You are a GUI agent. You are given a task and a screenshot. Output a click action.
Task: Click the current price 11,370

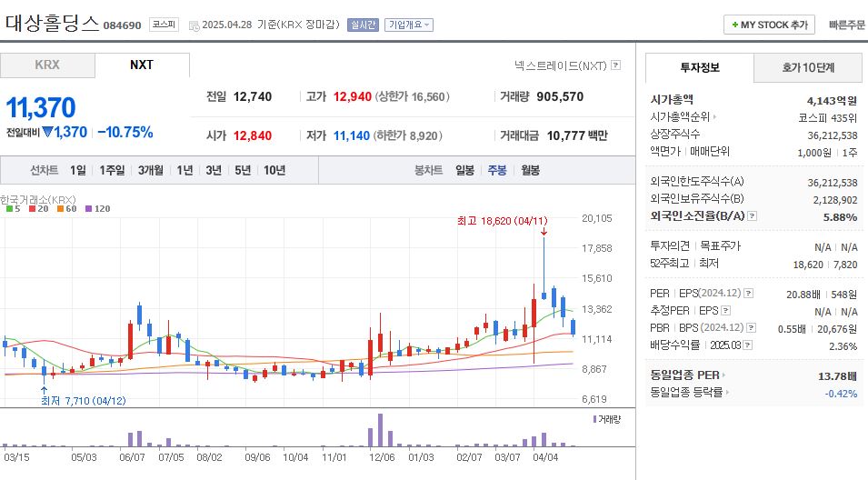41,107
